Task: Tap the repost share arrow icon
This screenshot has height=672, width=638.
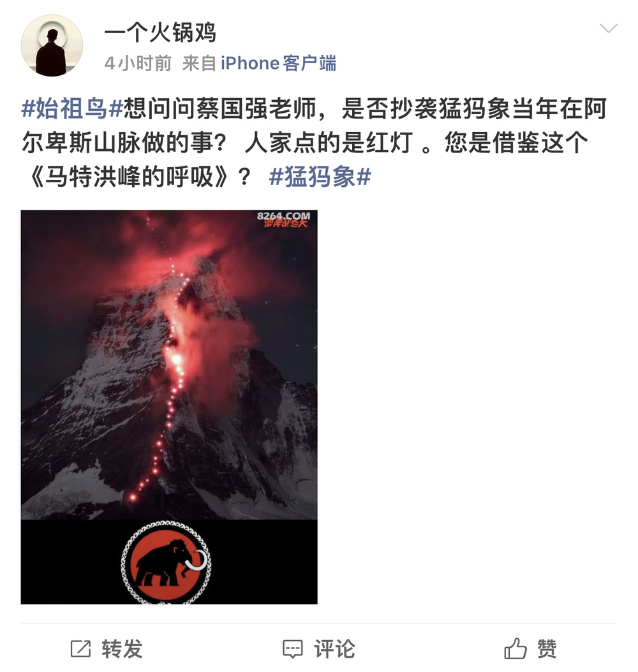Action: (80, 648)
